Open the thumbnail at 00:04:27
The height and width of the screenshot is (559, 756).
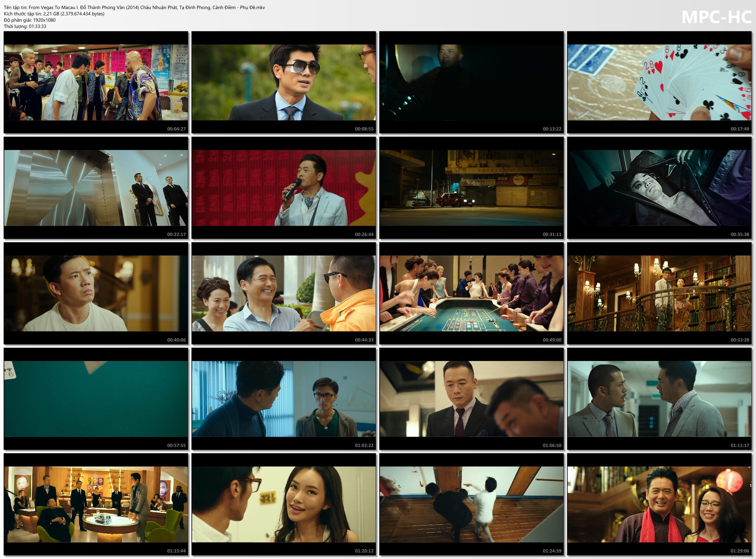pyautogui.click(x=96, y=82)
